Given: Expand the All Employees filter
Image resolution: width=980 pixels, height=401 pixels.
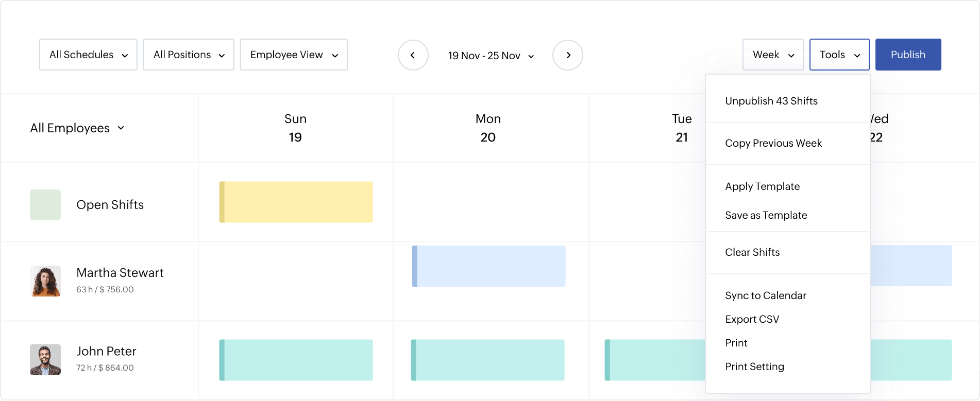Looking at the screenshot, I should click(77, 128).
